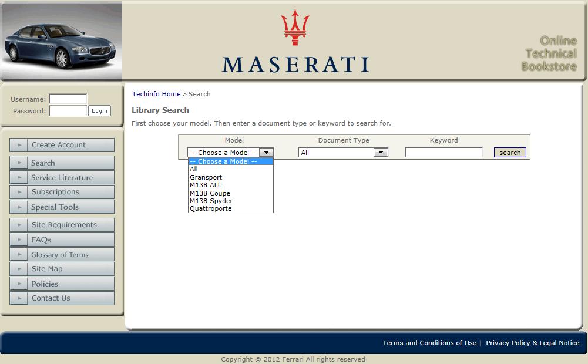Click the 'Search' breadcrumb text

[x=199, y=94]
